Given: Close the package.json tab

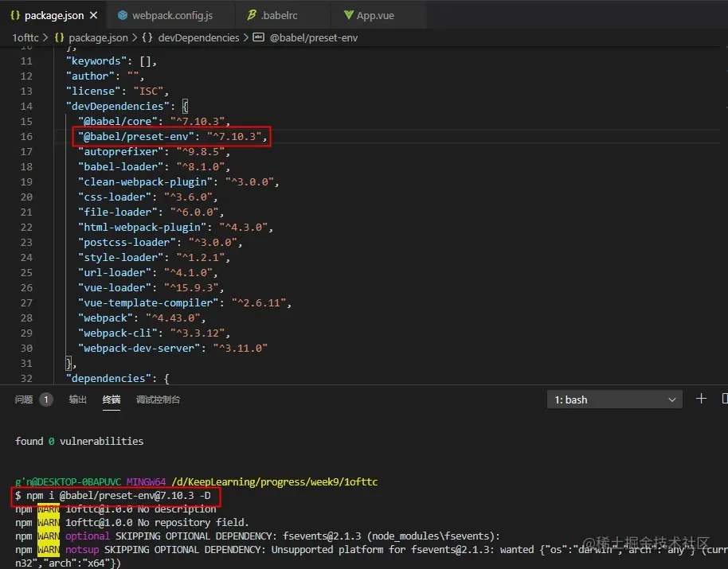Looking at the screenshot, I should point(94,15).
